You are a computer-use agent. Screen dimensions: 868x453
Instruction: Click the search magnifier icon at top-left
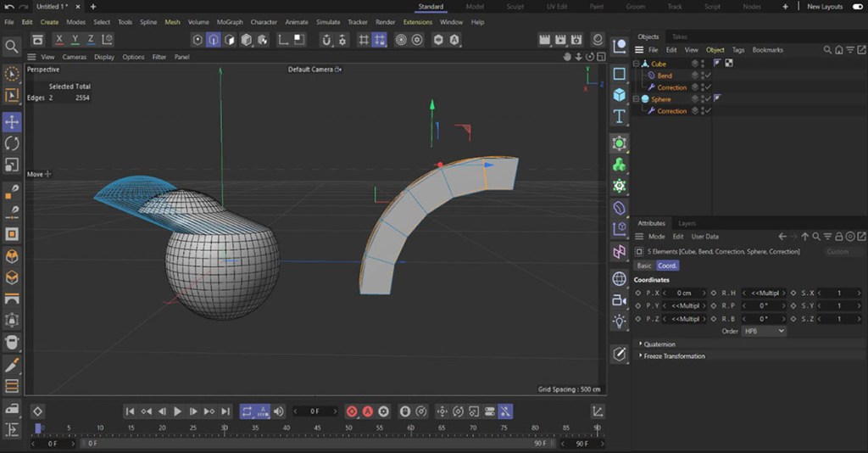(x=12, y=47)
